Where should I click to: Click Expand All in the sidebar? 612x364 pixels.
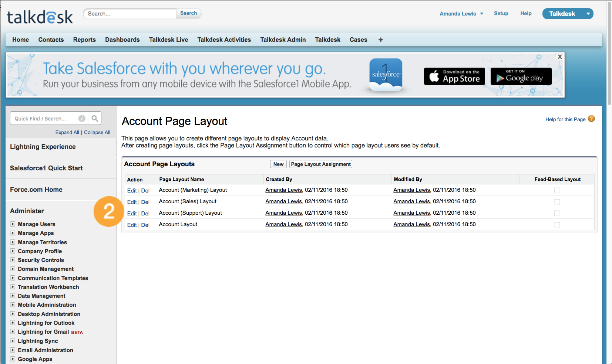pos(67,132)
